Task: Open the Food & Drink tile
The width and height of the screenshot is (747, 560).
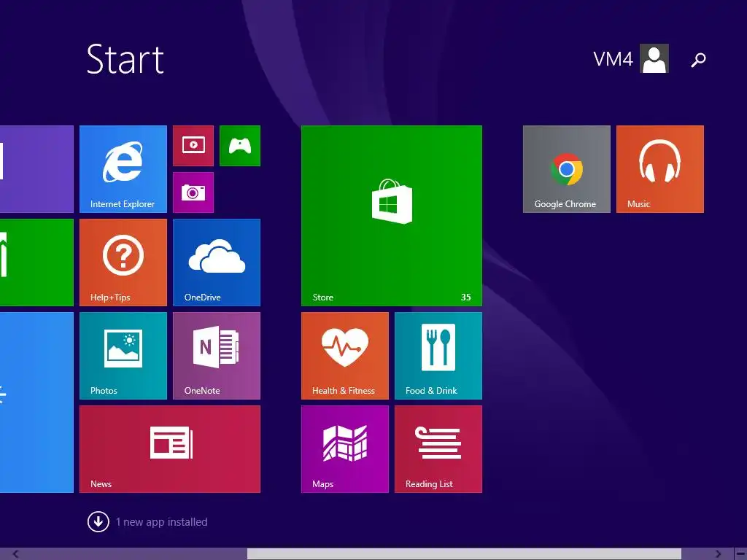Action: click(438, 356)
